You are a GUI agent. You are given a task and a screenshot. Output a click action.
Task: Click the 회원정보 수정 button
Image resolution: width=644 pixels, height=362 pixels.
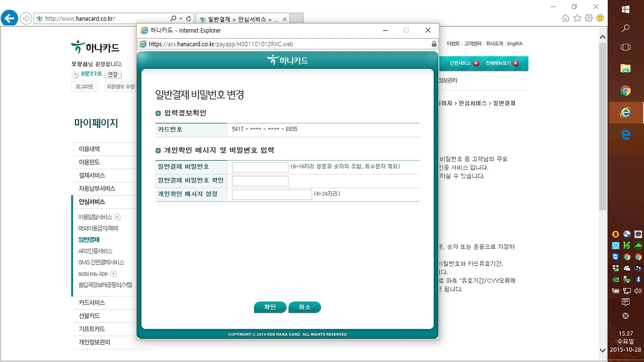click(121, 87)
